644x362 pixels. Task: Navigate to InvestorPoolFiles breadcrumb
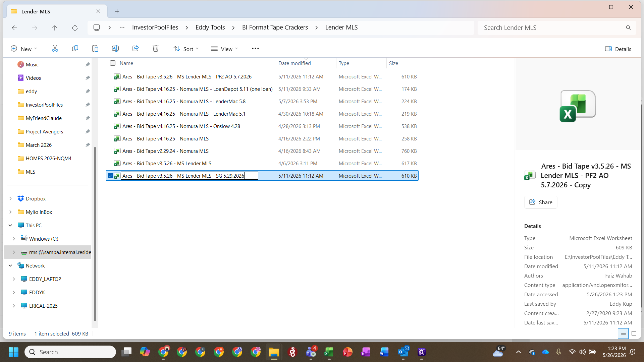155,27
